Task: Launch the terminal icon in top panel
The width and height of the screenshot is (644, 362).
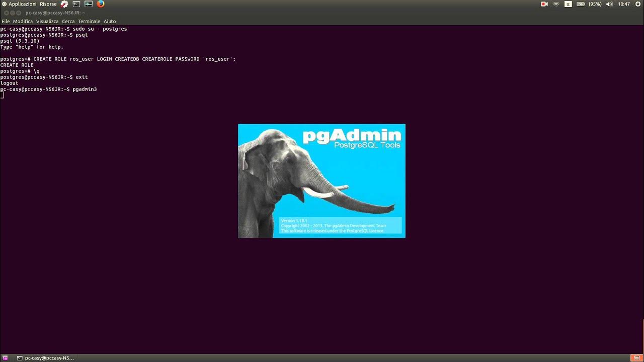Action: pyautogui.click(x=76, y=4)
